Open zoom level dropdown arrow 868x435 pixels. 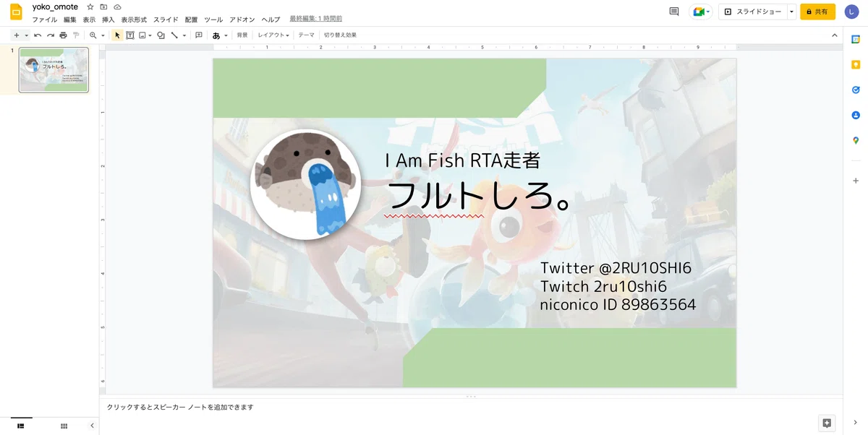[x=103, y=35]
